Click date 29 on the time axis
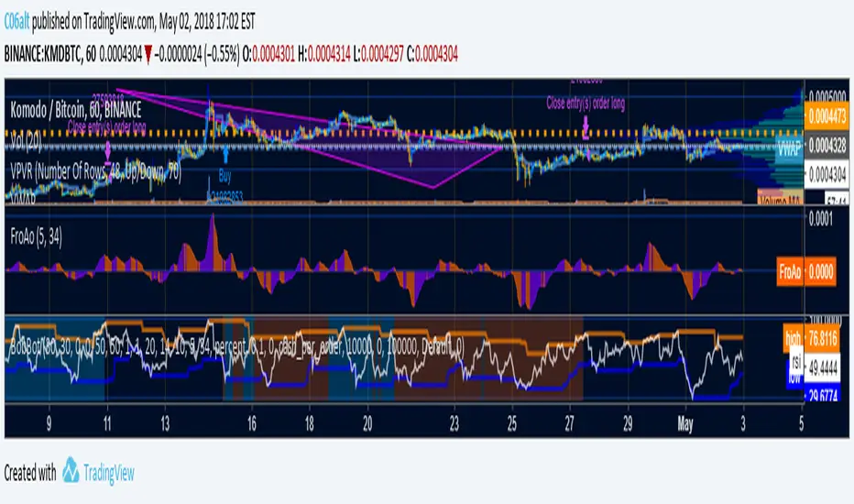The width and height of the screenshot is (854, 504). [628, 424]
